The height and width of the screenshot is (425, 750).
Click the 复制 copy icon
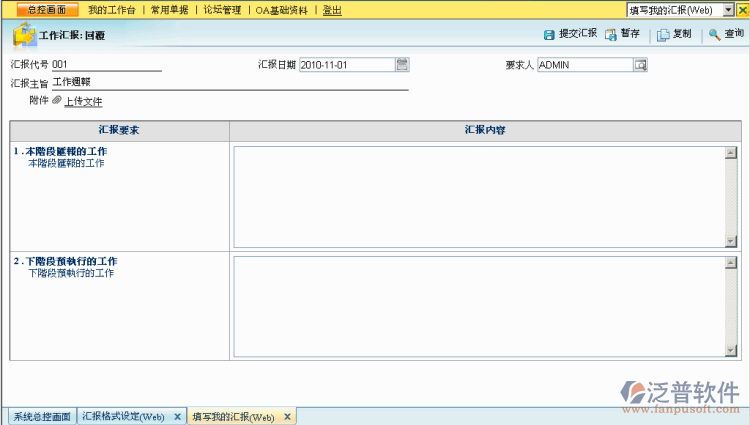pyautogui.click(x=663, y=34)
